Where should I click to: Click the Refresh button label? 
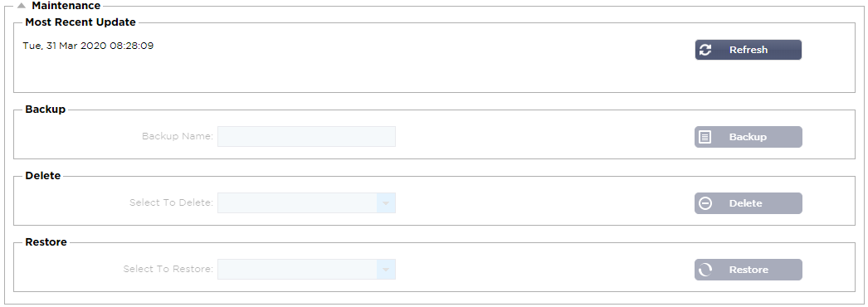click(748, 50)
